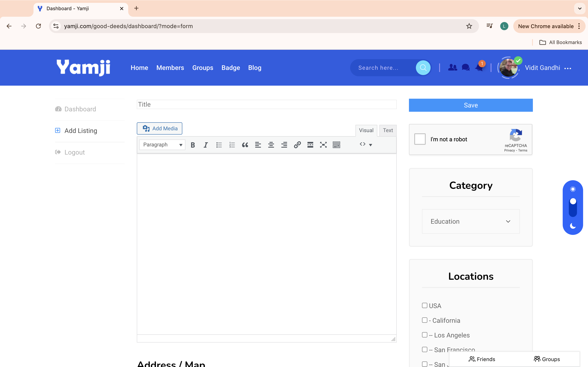This screenshot has height=367, width=588.
Task: Check the I'm not a robot reCAPTCHA
Action: pos(420,139)
